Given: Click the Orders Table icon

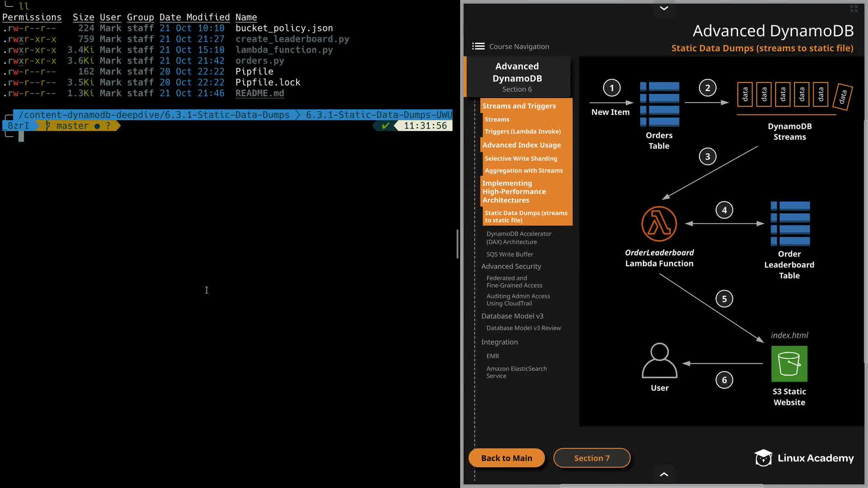Looking at the screenshot, I should 659,104.
